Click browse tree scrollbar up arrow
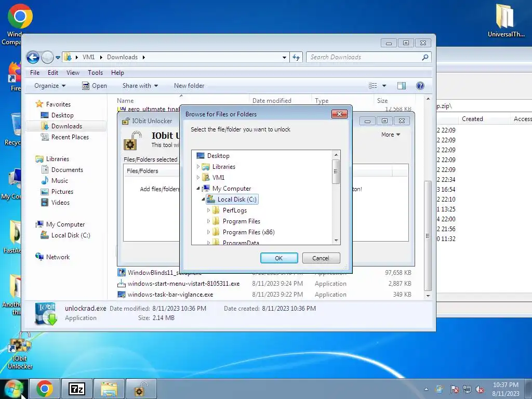The height and width of the screenshot is (399, 532). click(x=336, y=155)
